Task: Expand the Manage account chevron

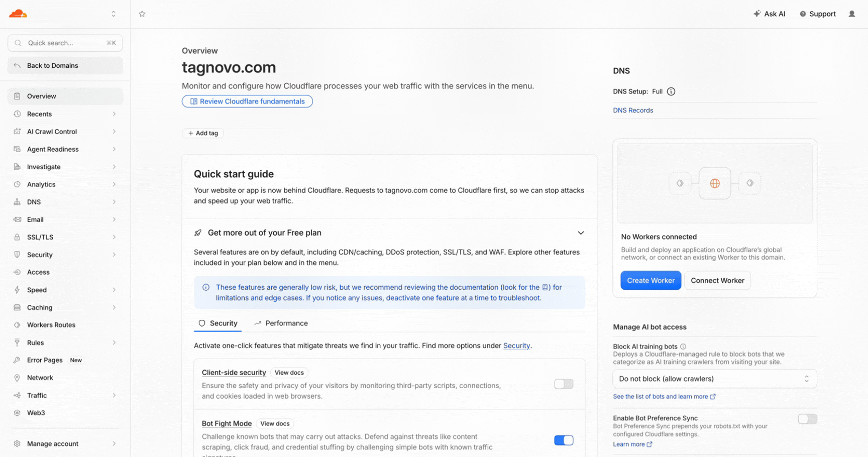Action: (114, 444)
